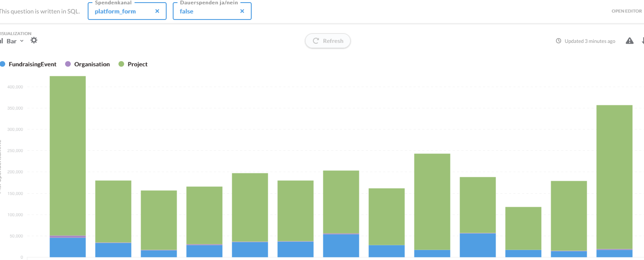This screenshot has width=644, height=260.
Task: Click the blue FundraisingEvent legend dot
Action: pos(3,64)
